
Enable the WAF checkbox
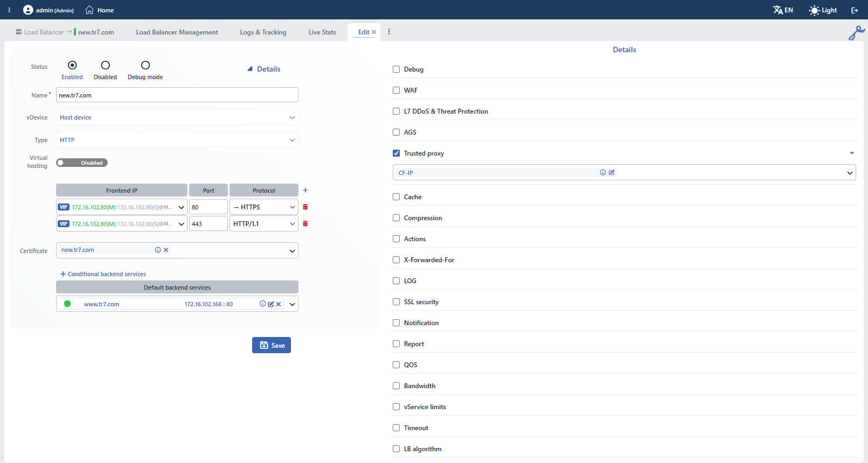pos(397,90)
